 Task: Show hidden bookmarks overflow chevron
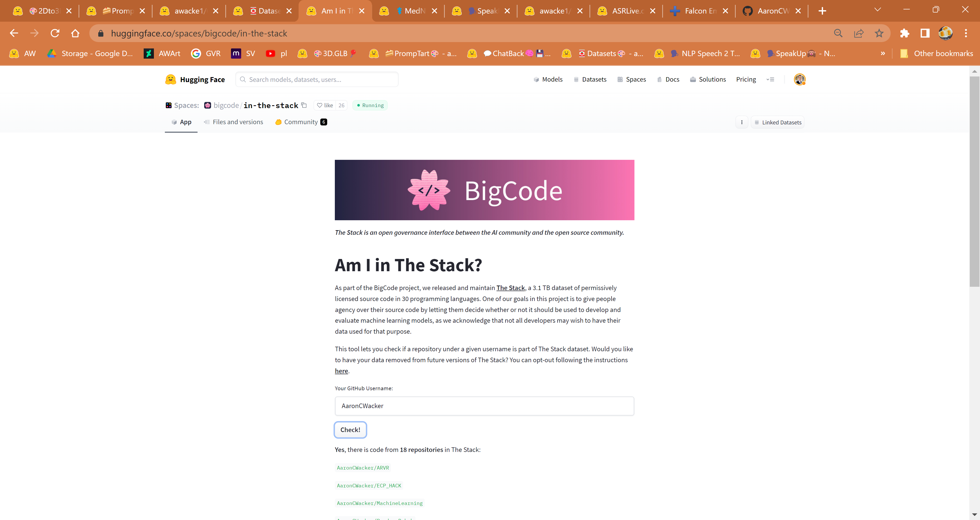[x=883, y=54]
